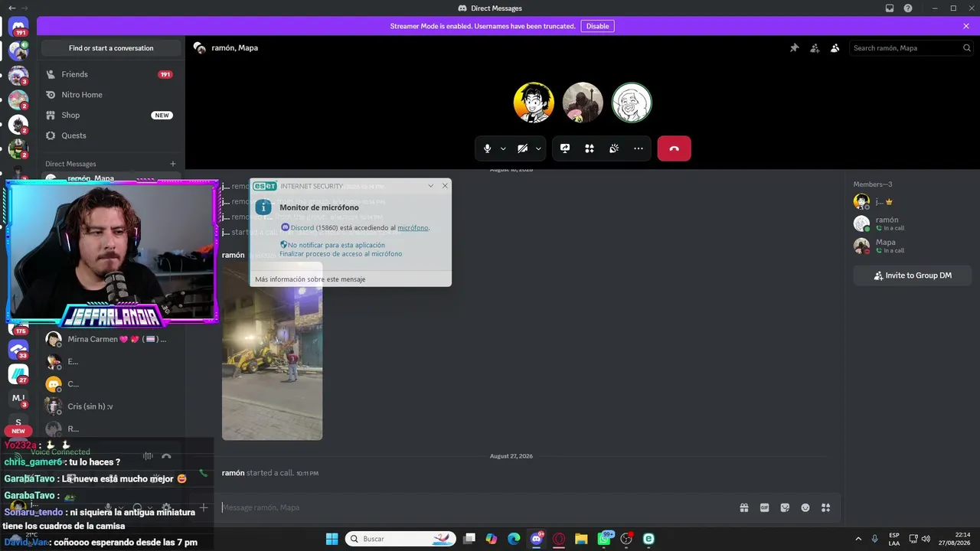
Task: Click the middle call participant avatar
Action: [x=583, y=103]
